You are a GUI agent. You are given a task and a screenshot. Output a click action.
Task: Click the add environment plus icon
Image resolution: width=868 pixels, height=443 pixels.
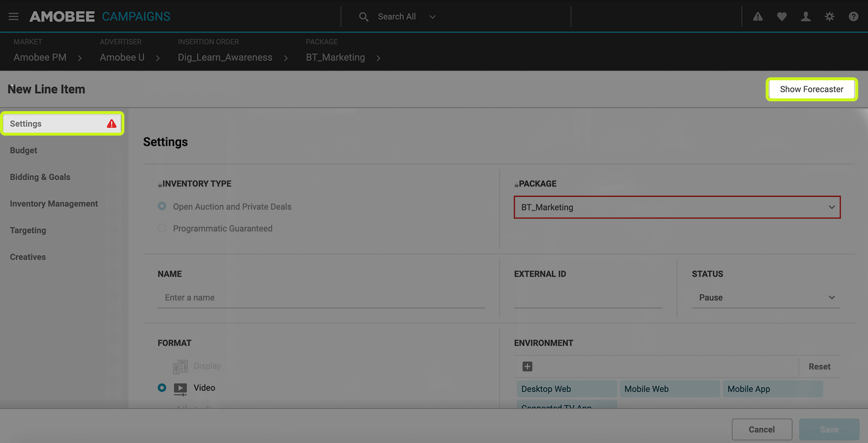pyautogui.click(x=527, y=367)
